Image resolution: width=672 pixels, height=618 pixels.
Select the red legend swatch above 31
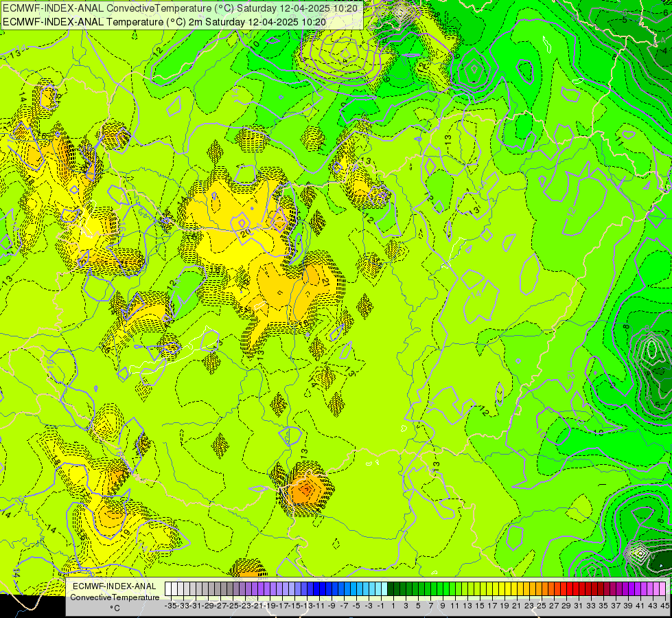[x=575, y=588]
